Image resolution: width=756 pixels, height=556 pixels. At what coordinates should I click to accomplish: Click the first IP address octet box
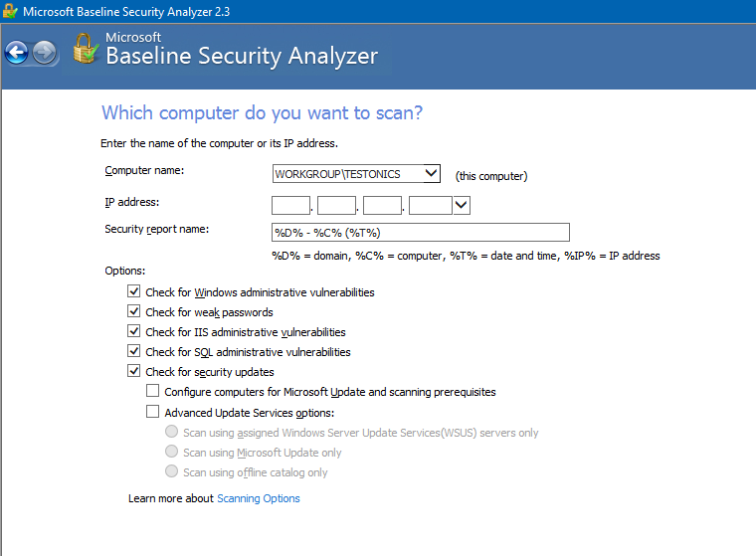[x=290, y=205]
